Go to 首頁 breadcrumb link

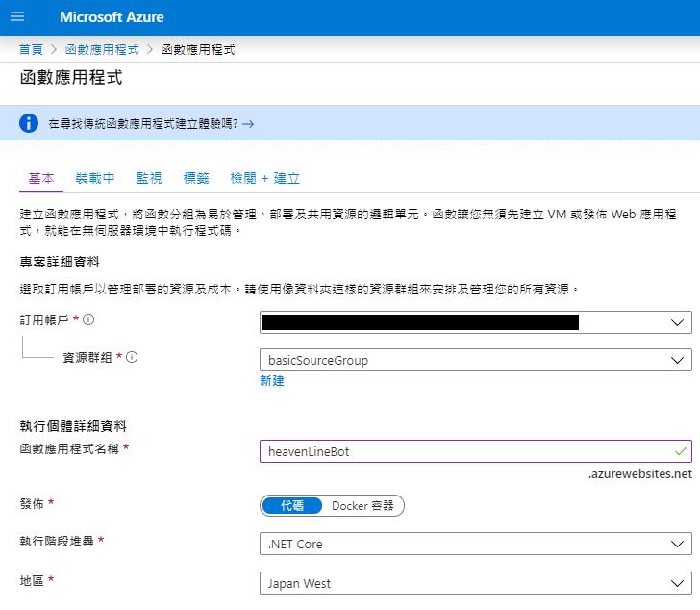pyautogui.click(x=31, y=49)
